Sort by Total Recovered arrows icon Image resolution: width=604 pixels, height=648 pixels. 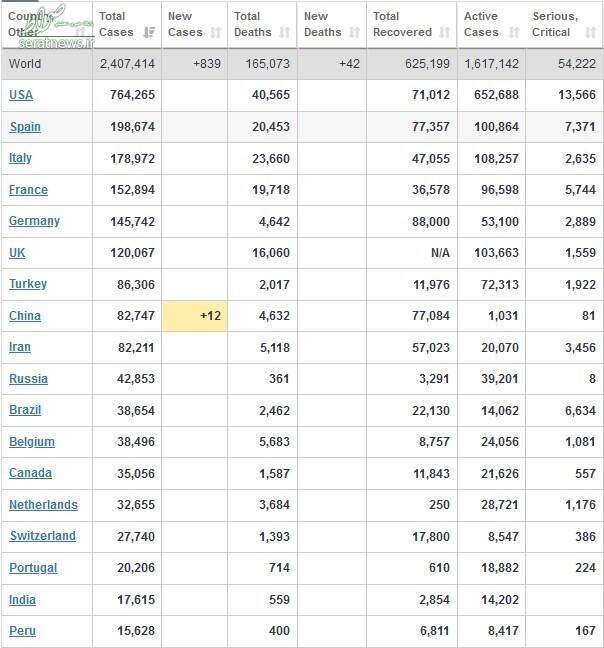pyautogui.click(x=445, y=32)
